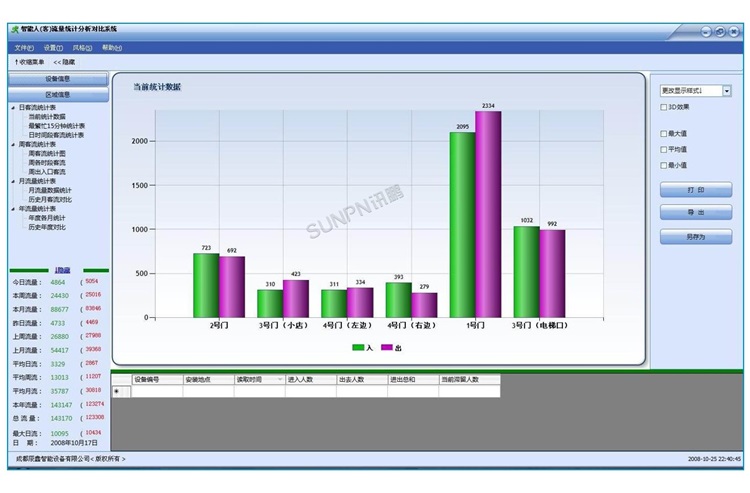
Task: Collapse the 日客流统计表 tree node
Action: click(13, 107)
